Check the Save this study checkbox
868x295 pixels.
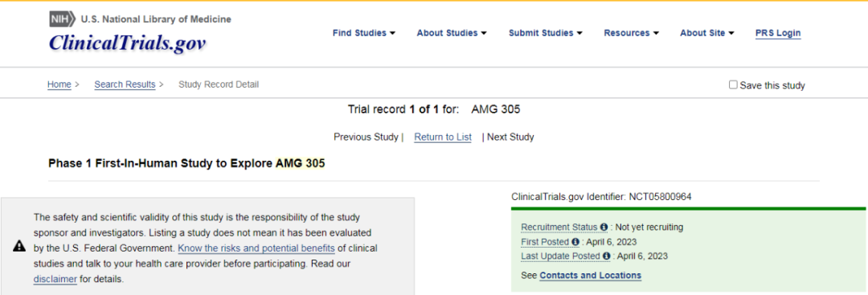tap(733, 85)
